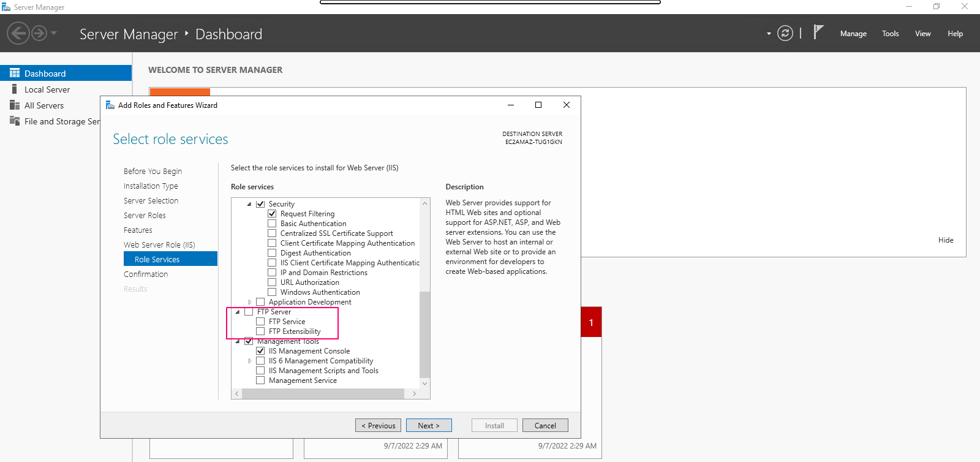Check the Management Service checkbox
Image resolution: width=980 pixels, height=462 pixels.
coord(260,381)
